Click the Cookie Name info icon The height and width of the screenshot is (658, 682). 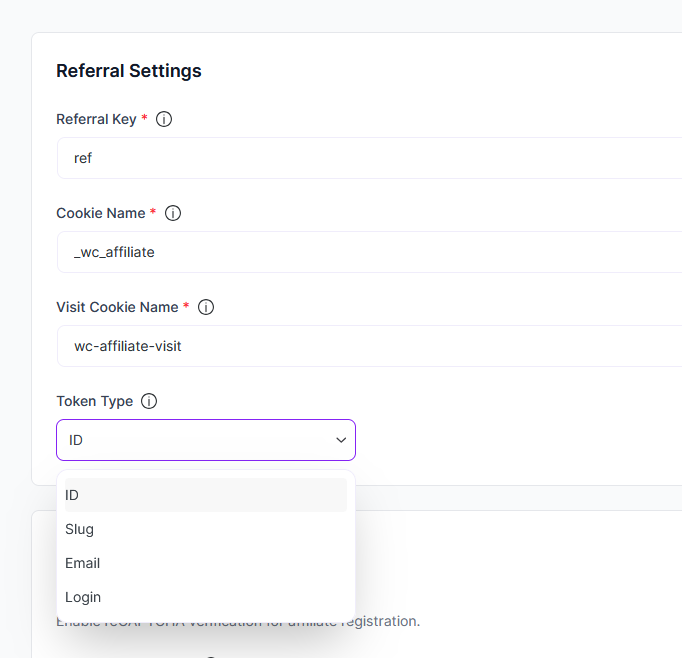pyautogui.click(x=172, y=213)
